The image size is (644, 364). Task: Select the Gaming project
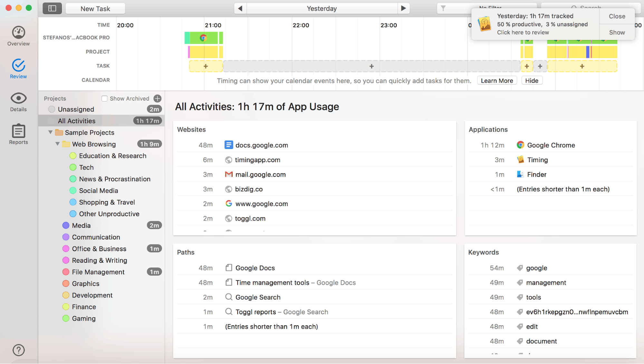point(79,318)
